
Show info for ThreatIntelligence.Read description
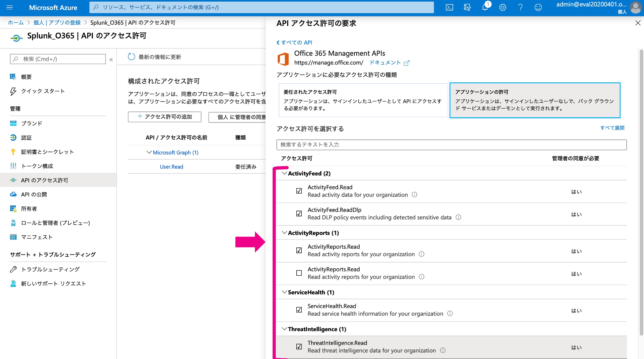[x=443, y=350]
